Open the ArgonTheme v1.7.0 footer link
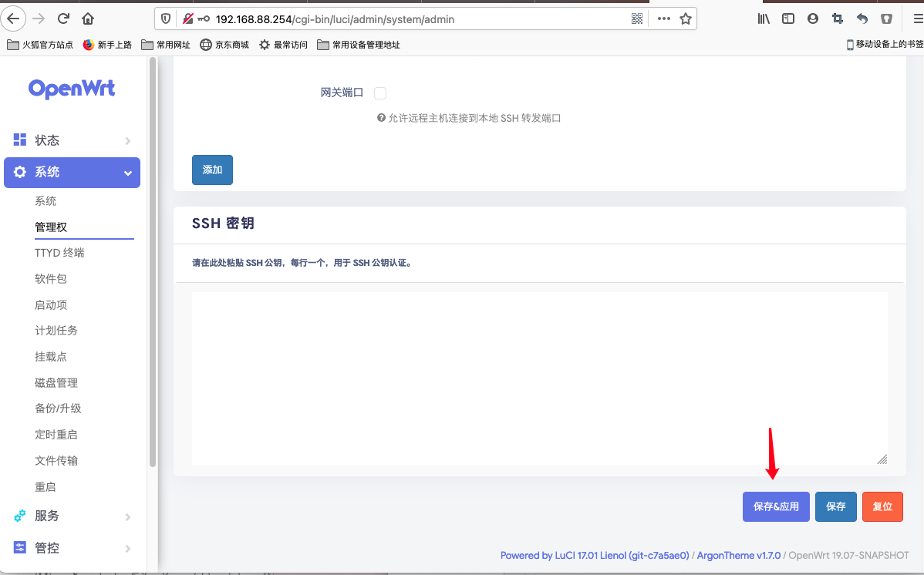Screen dimensions: 924x575 point(738,556)
